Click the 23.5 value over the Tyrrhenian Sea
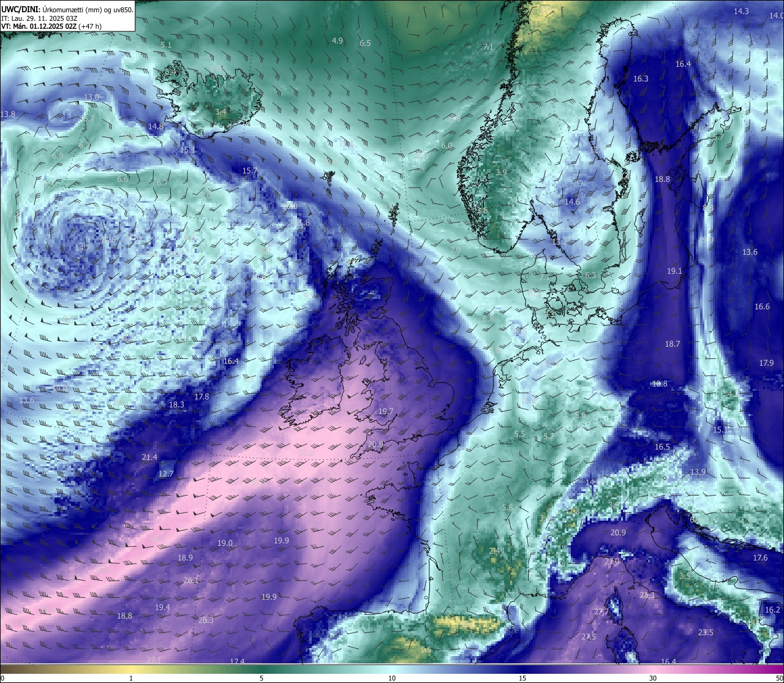The width and height of the screenshot is (784, 683). point(706,633)
